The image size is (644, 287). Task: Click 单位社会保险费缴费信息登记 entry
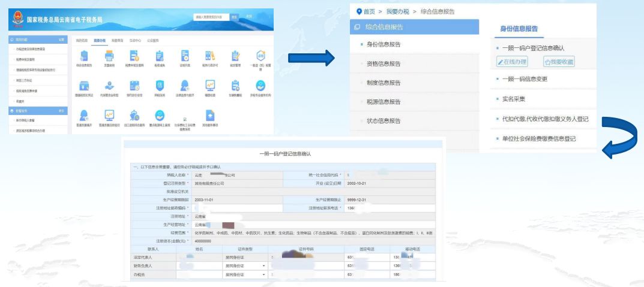(x=539, y=138)
